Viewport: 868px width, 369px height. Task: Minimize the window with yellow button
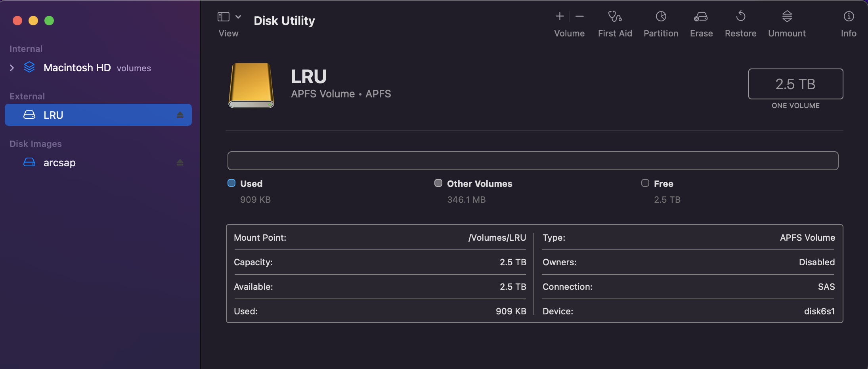tap(33, 21)
